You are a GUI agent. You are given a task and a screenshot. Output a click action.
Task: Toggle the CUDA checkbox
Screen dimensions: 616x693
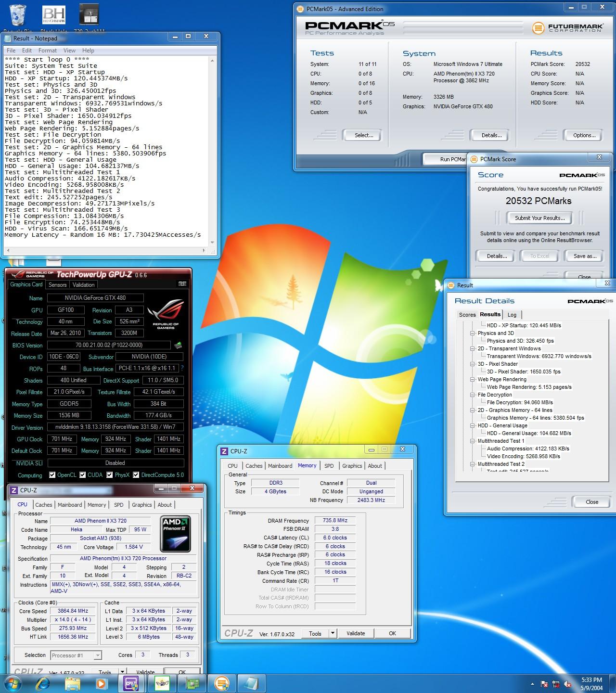[83, 475]
